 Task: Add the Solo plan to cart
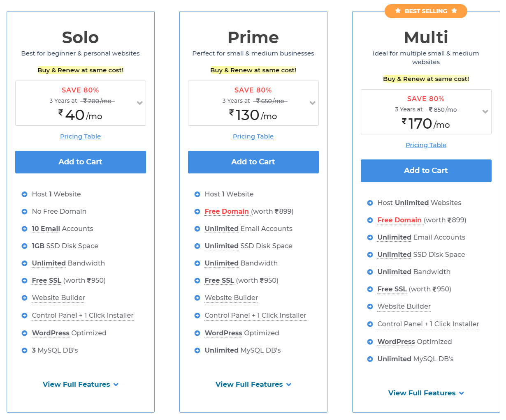click(x=81, y=162)
